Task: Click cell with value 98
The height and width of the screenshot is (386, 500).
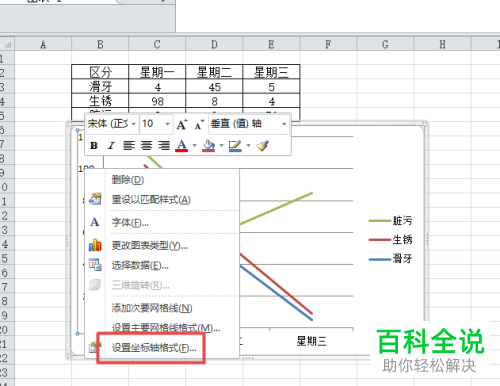Action: 157,101
